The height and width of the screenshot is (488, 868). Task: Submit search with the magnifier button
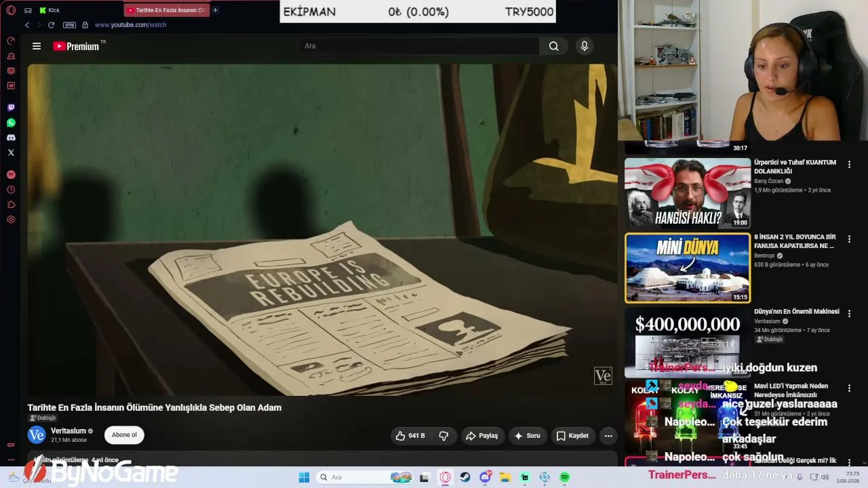coord(554,46)
